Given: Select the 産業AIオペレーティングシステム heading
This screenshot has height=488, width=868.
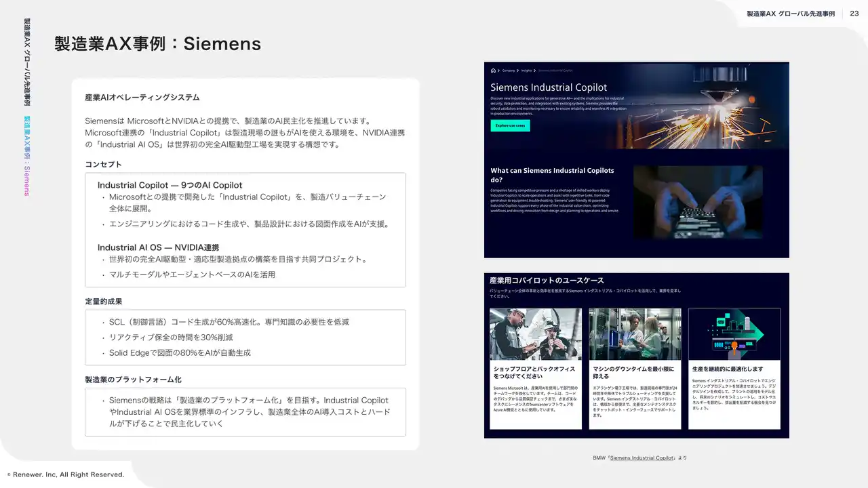Looking at the screenshot, I should [x=142, y=98].
